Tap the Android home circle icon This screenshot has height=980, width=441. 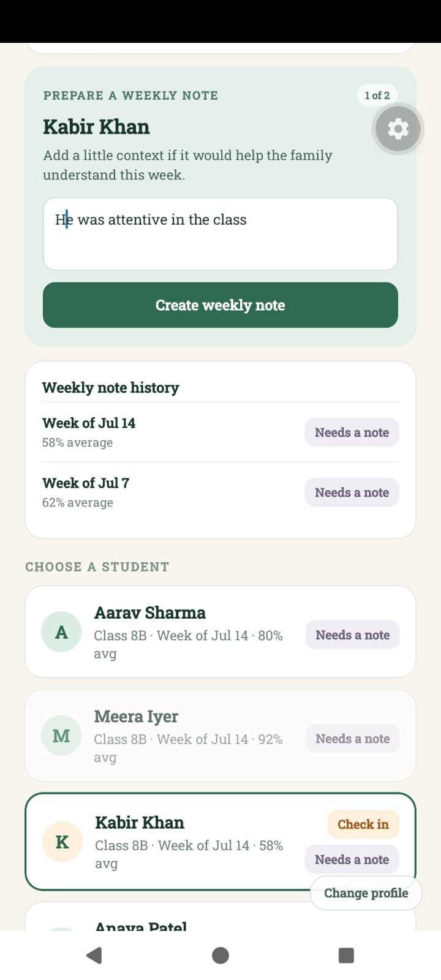click(221, 955)
